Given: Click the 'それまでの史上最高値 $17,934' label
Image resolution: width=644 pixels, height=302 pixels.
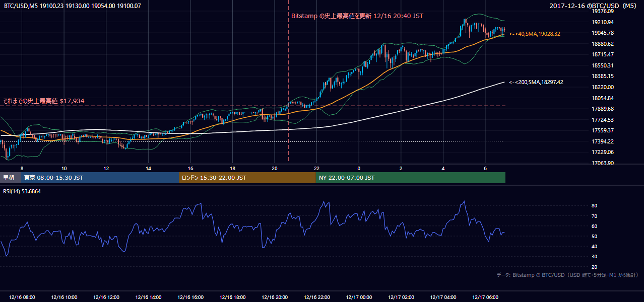Looking at the screenshot, I should (x=43, y=101).
